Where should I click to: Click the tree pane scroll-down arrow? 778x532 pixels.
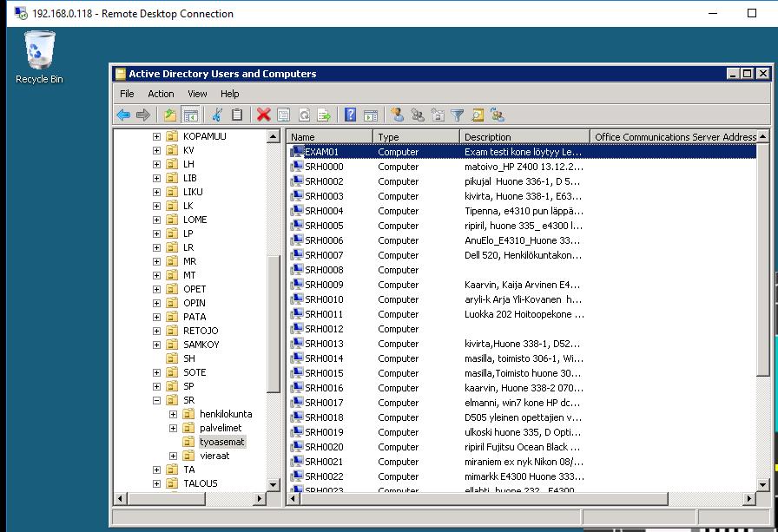274,485
